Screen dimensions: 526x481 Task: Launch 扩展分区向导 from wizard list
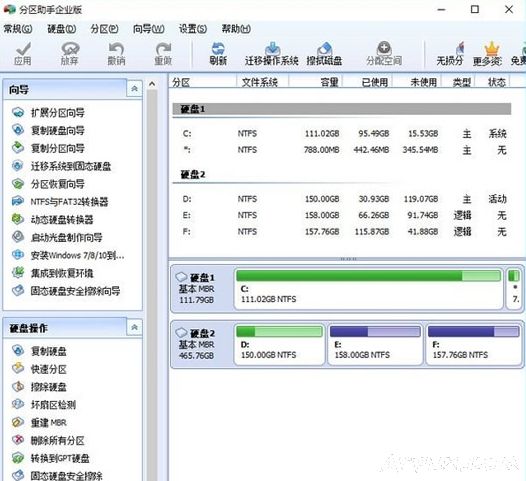click(57, 113)
